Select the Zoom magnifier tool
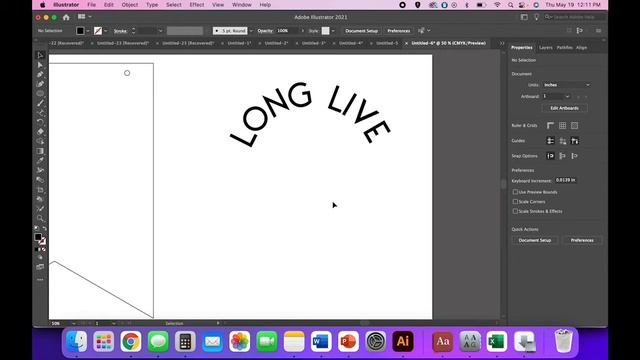The width and height of the screenshot is (640, 360). [40, 218]
